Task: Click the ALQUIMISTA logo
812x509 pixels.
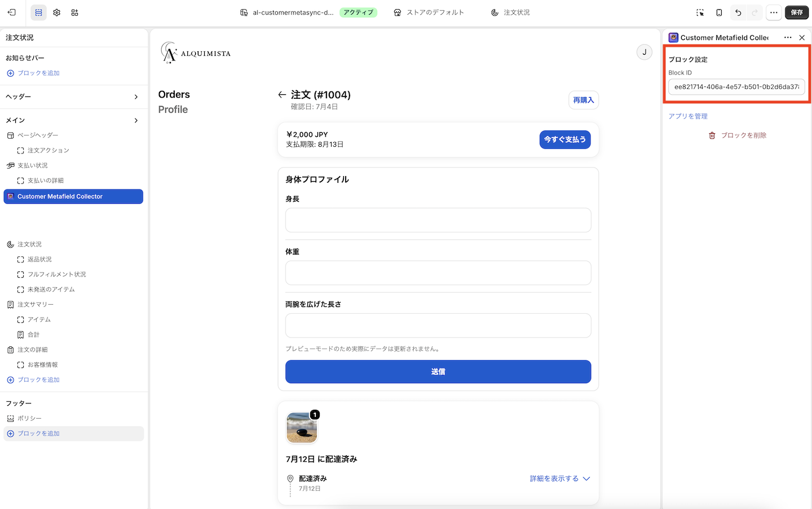Action: click(x=196, y=52)
